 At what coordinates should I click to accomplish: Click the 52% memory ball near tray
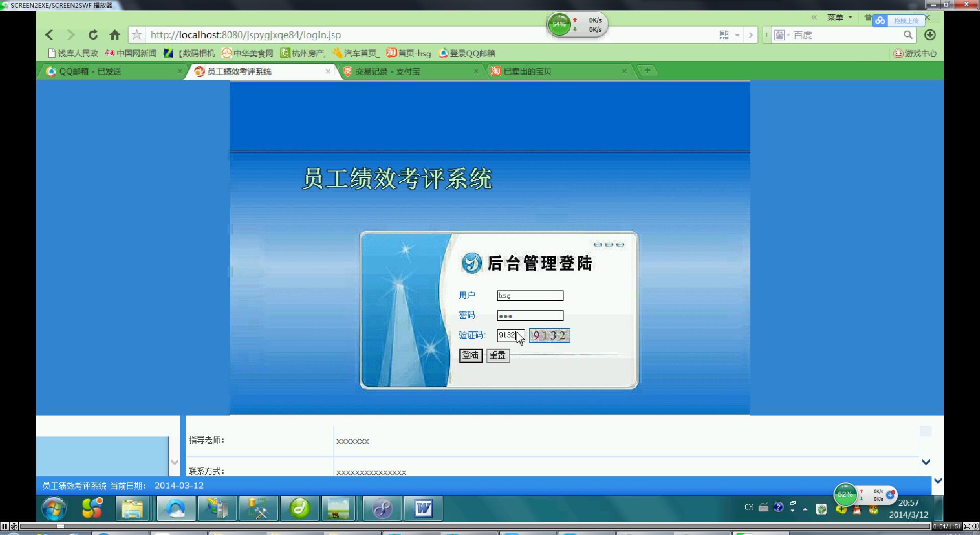(845, 494)
